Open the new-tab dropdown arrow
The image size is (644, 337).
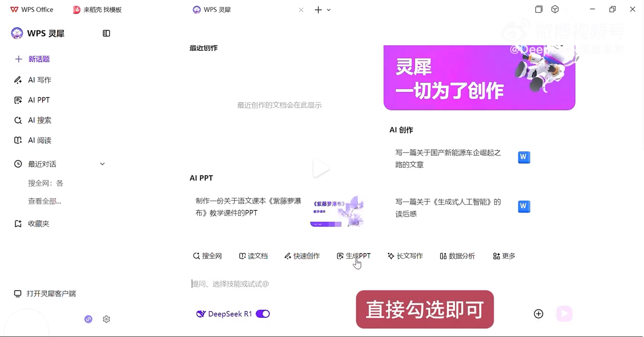[329, 10]
